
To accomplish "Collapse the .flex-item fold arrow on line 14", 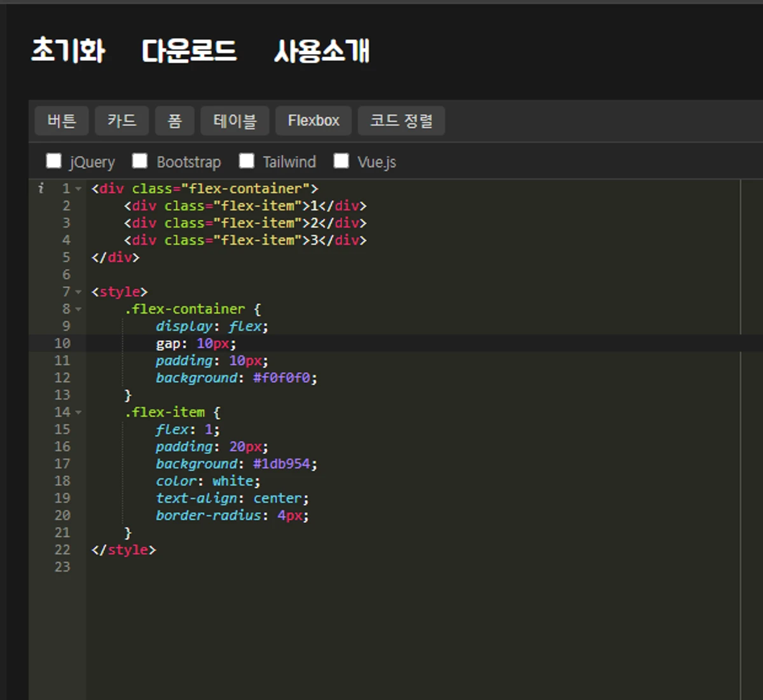I will coord(78,412).
